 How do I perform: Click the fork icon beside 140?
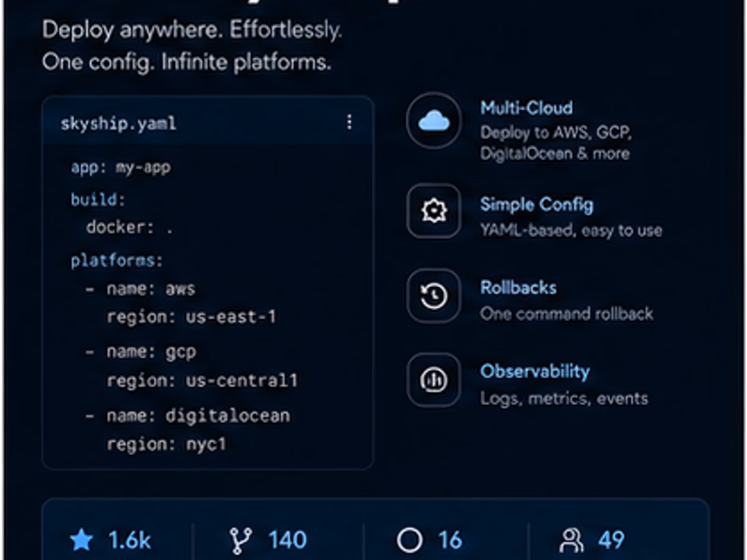click(240, 541)
